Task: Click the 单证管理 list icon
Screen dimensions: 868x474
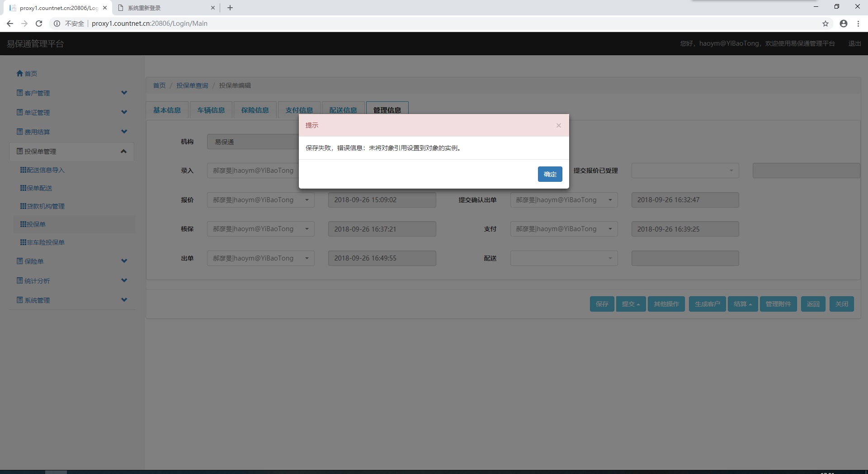Action: pyautogui.click(x=19, y=112)
